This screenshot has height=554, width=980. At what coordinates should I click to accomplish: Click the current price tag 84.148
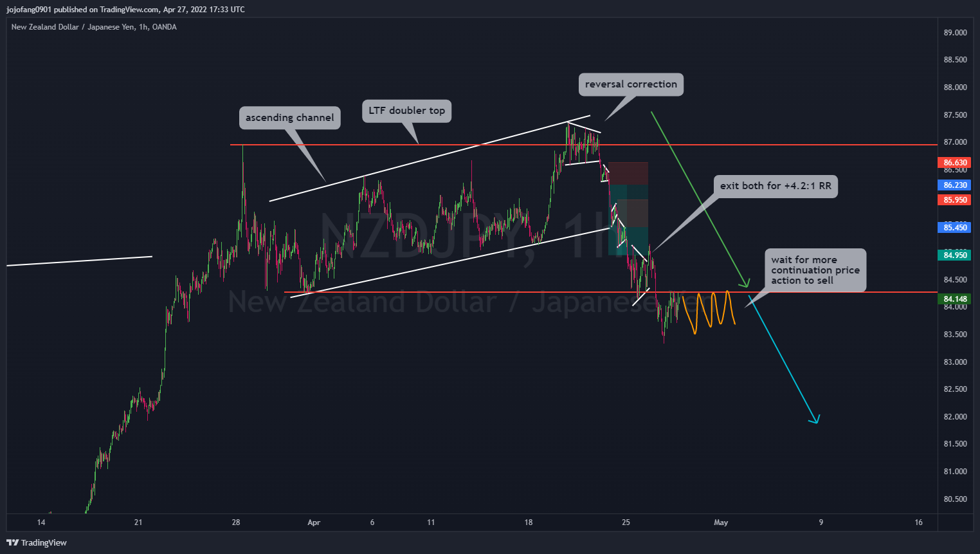[x=955, y=299]
